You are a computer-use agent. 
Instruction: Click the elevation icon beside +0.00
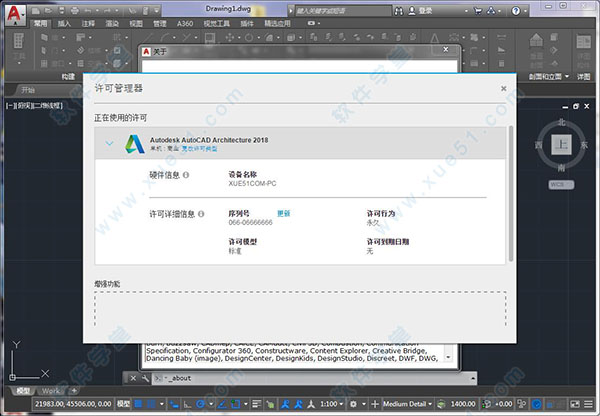487,404
